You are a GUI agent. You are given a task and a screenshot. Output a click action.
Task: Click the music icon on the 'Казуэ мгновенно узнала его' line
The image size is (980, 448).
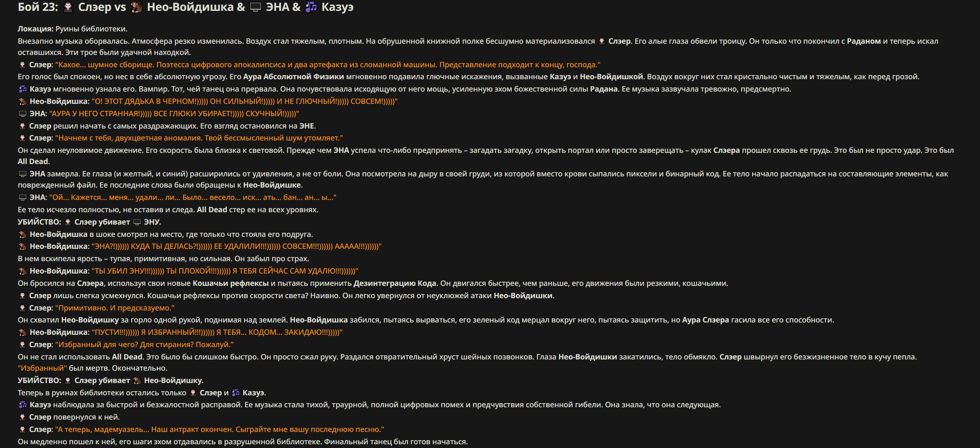click(x=22, y=89)
